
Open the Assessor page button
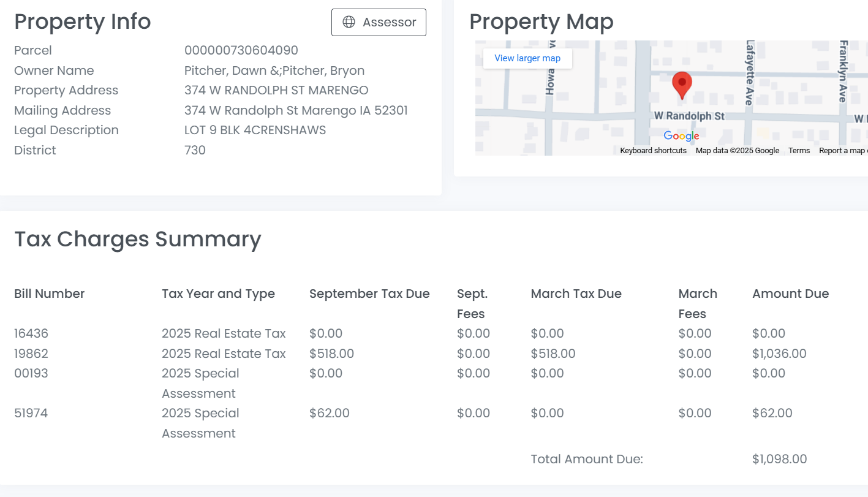click(x=379, y=22)
